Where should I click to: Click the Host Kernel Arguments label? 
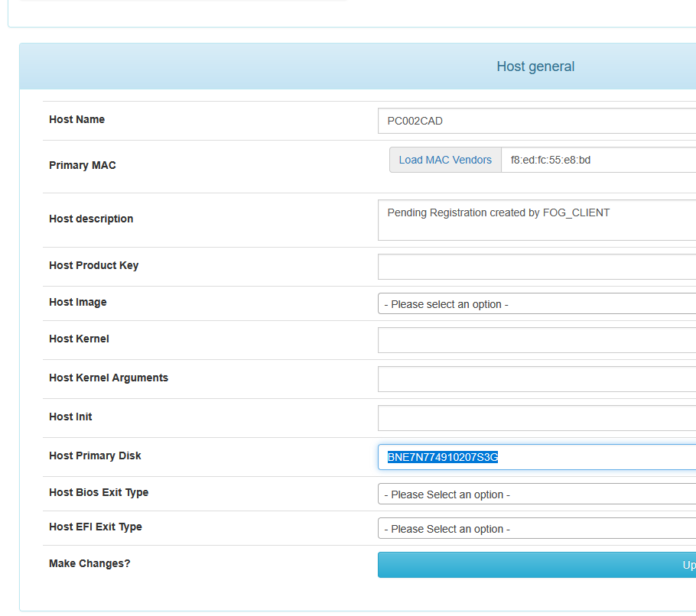click(109, 378)
